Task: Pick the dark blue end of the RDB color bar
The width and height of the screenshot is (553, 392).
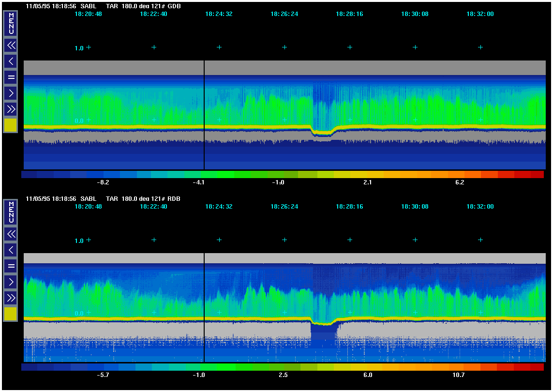Action: tap(30, 367)
